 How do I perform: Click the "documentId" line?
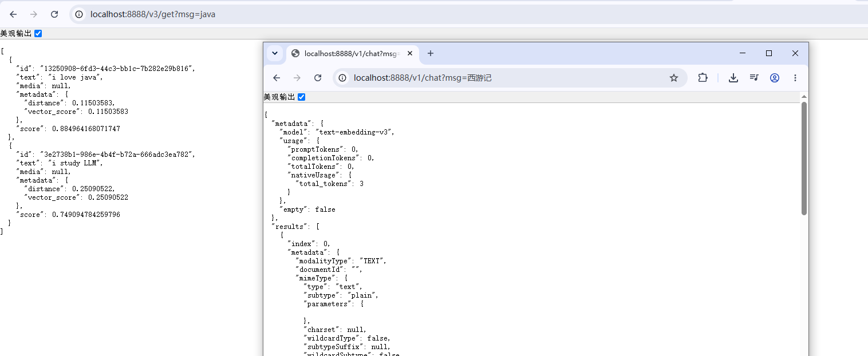pos(329,270)
